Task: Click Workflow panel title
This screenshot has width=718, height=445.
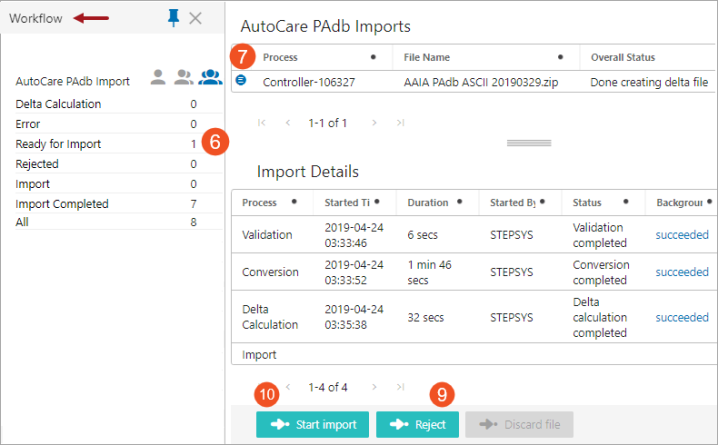Action: click(36, 18)
